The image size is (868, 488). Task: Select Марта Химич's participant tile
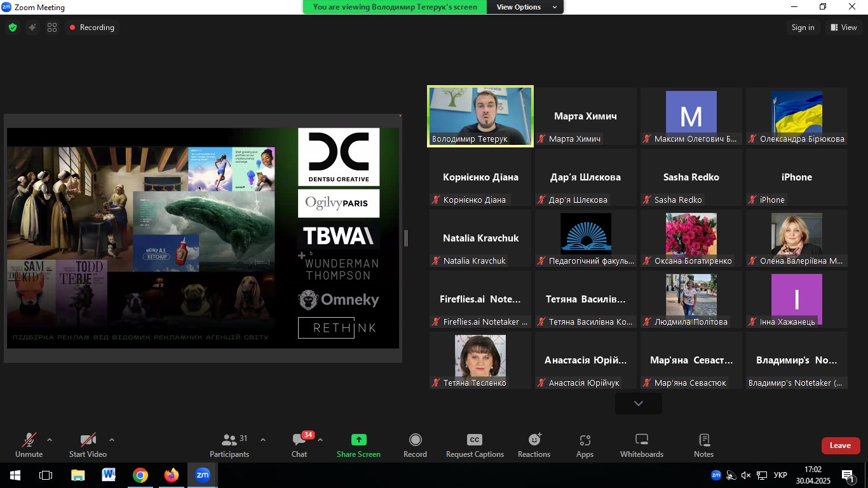point(586,116)
